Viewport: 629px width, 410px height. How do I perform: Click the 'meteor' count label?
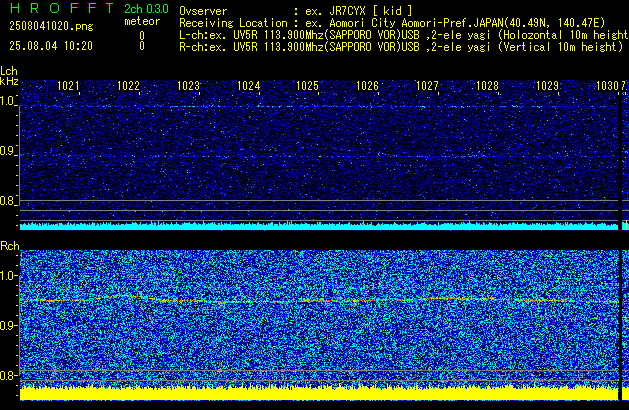coord(142,21)
